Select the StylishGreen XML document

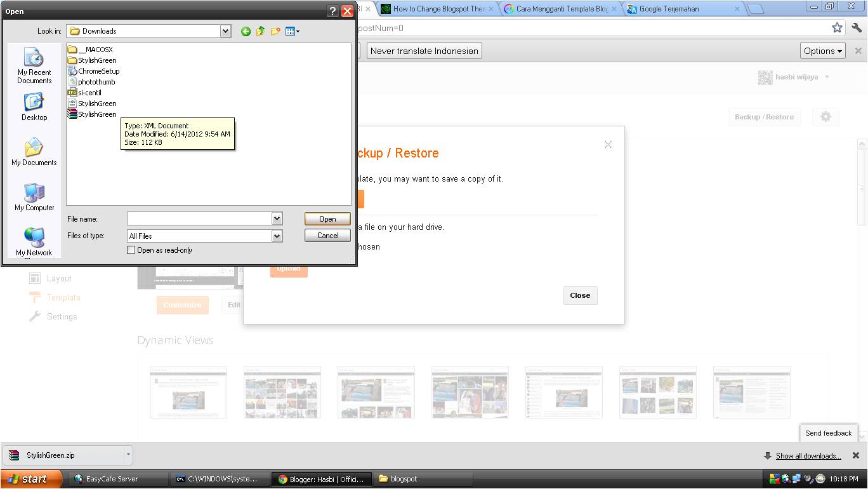92,104
